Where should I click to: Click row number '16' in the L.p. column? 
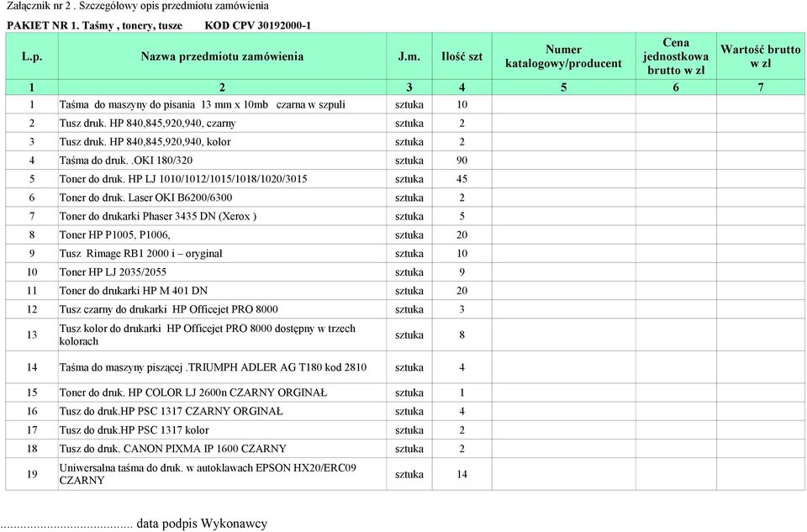32,412
